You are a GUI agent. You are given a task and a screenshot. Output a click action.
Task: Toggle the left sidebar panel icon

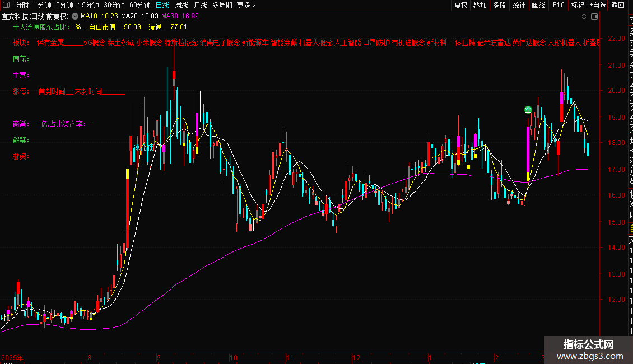[x=6, y=5]
